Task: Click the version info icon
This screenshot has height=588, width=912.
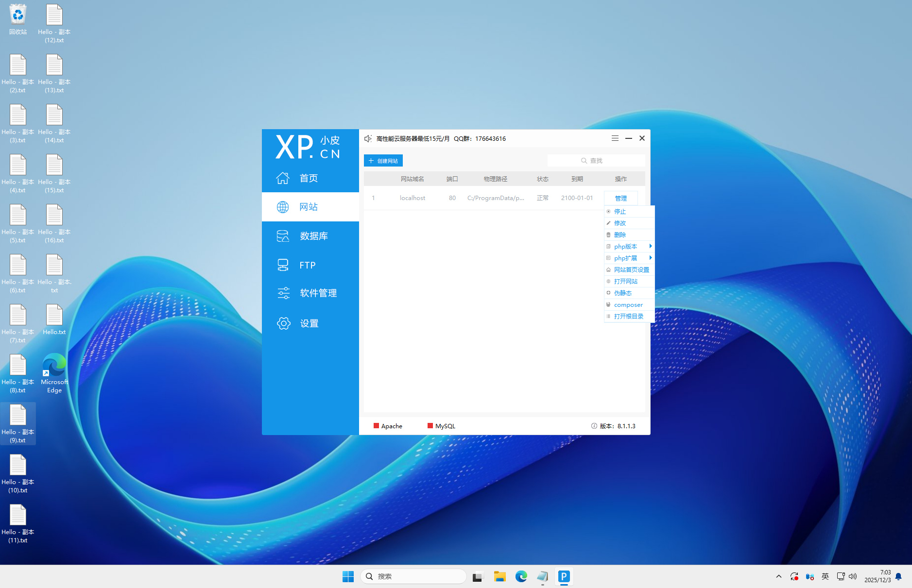Action: tap(594, 426)
